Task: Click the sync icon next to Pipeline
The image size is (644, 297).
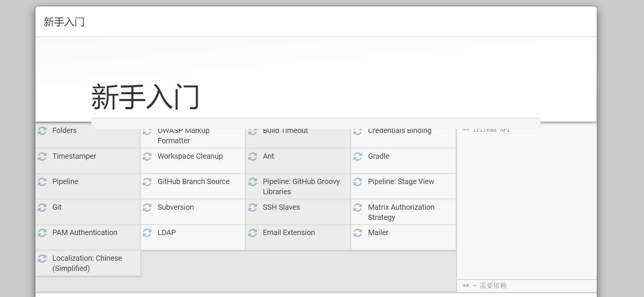Action: [x=42, y=182]
